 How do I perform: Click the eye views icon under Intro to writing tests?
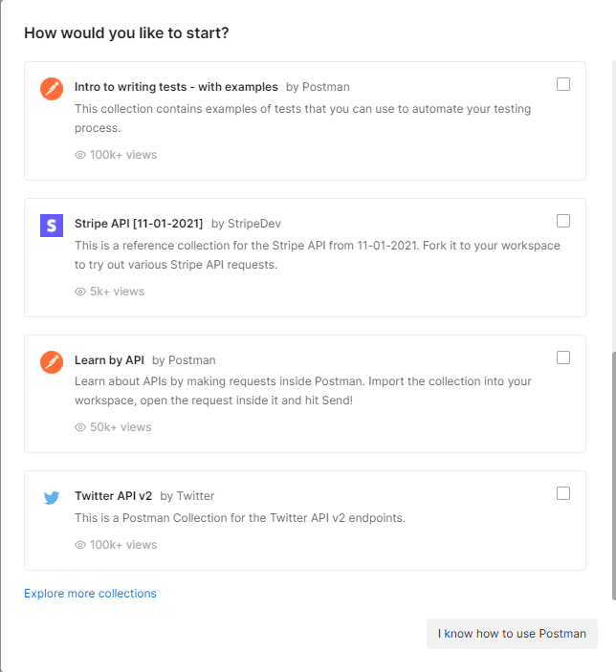click(80, 155)
